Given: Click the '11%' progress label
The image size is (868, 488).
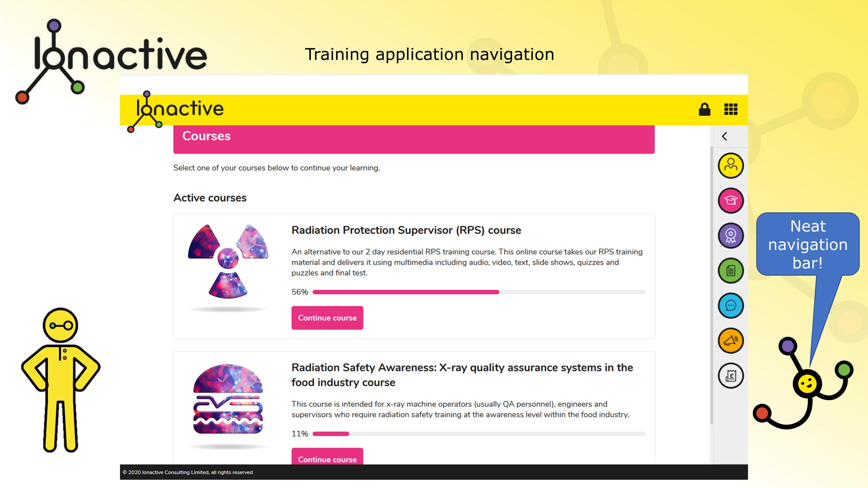Looking at the screenshot, I should [299, 434].
